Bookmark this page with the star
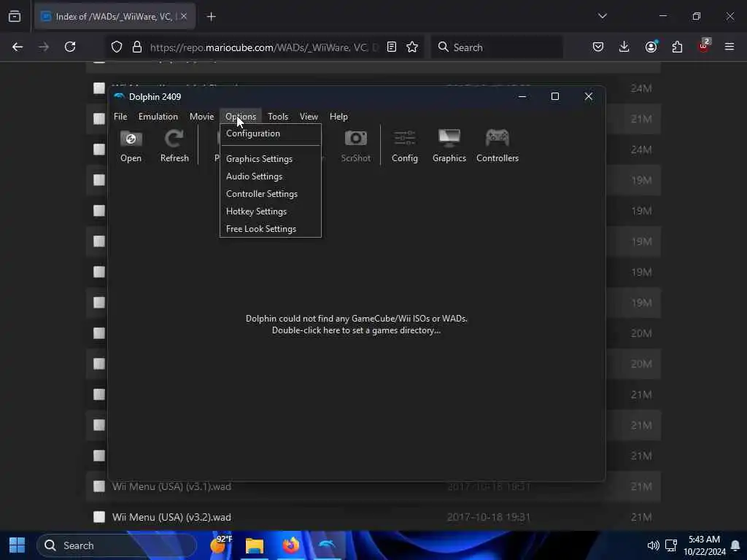The image size is (747, 560). tap(412, 47)
